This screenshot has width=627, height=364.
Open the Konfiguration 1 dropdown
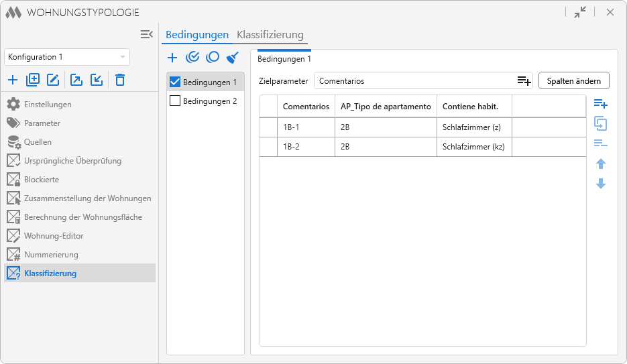coord(67,57)
